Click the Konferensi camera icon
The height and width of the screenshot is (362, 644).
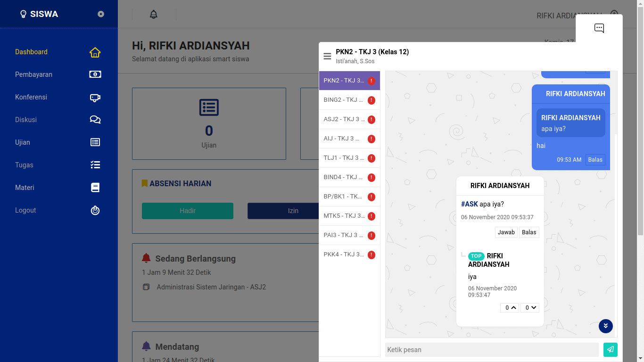[x=95, y=97]
